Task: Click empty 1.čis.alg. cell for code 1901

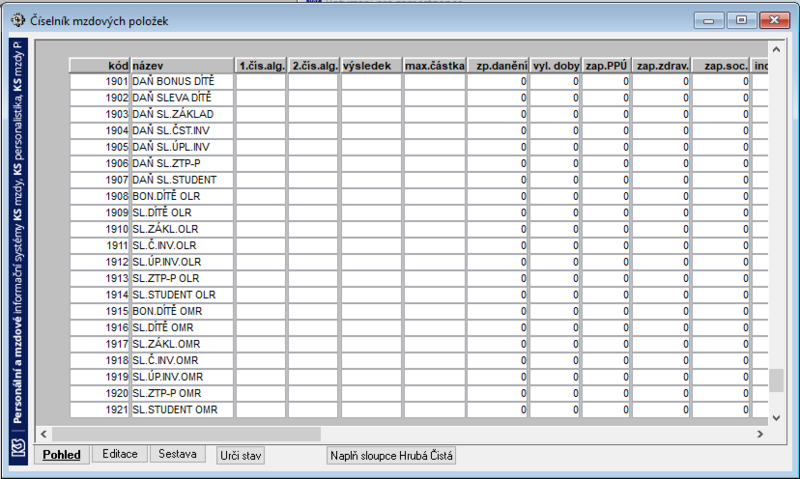Action: 261,82
